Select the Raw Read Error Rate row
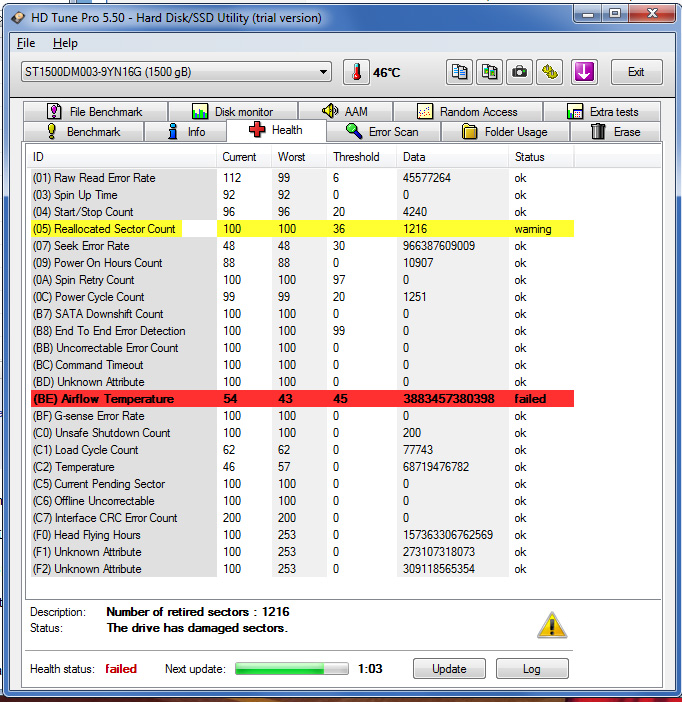Viewport: 682px width, 702px height. [x=302, y=178]
